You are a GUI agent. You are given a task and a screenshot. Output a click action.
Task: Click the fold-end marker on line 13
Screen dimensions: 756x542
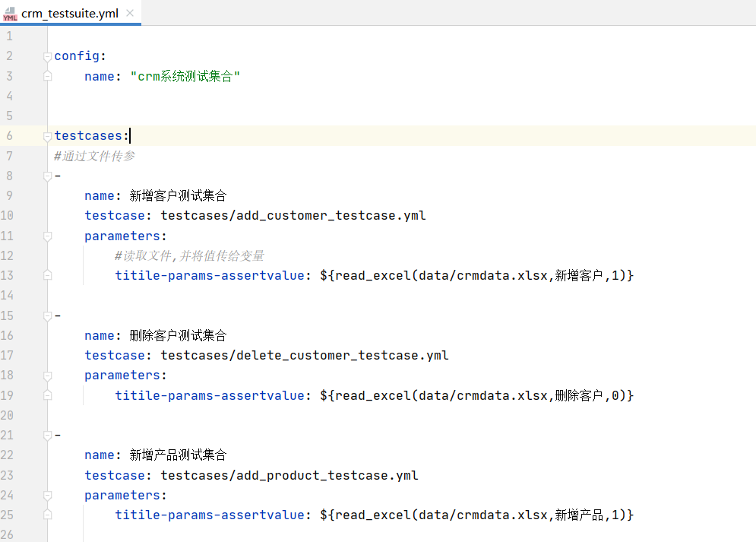pos(48,275)
